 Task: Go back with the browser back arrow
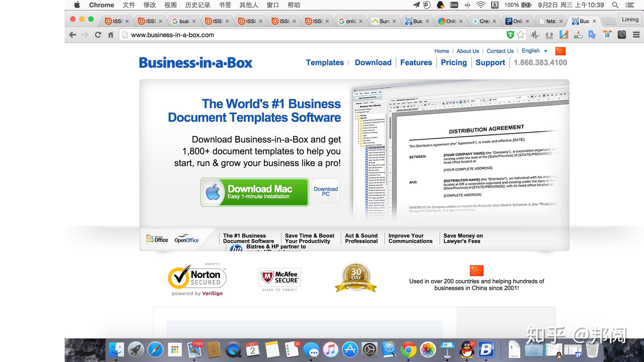point(73,35)
